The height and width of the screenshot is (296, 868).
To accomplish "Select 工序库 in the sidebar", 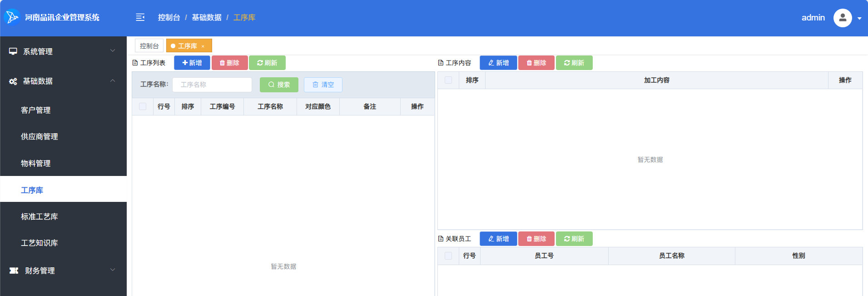I will [x=64, y=190].
